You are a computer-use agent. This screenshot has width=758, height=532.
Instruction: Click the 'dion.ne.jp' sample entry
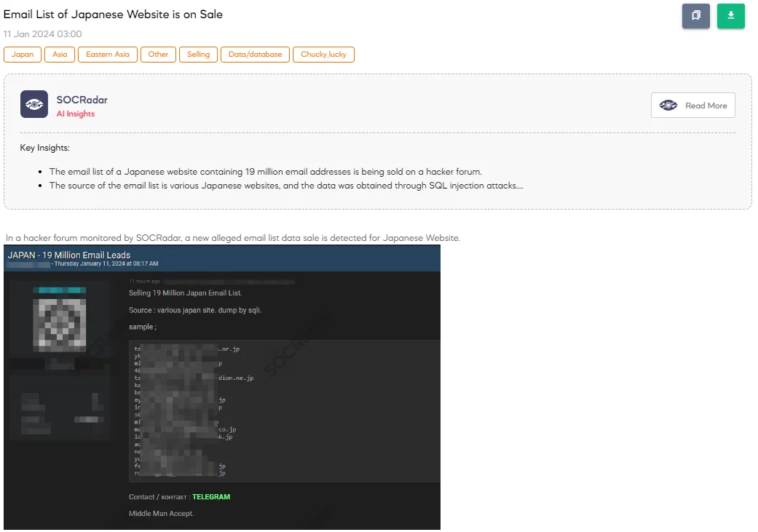point(236,378)
